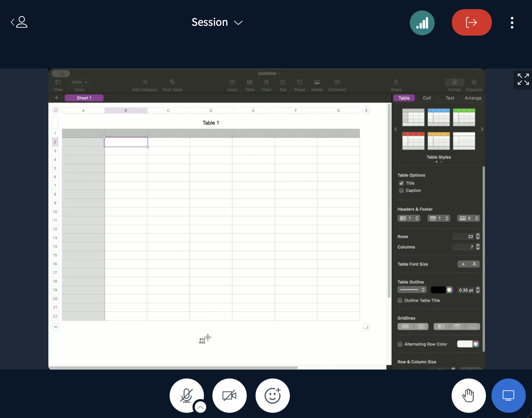
Task: Turn on the video camera
Action: point(229,395)
